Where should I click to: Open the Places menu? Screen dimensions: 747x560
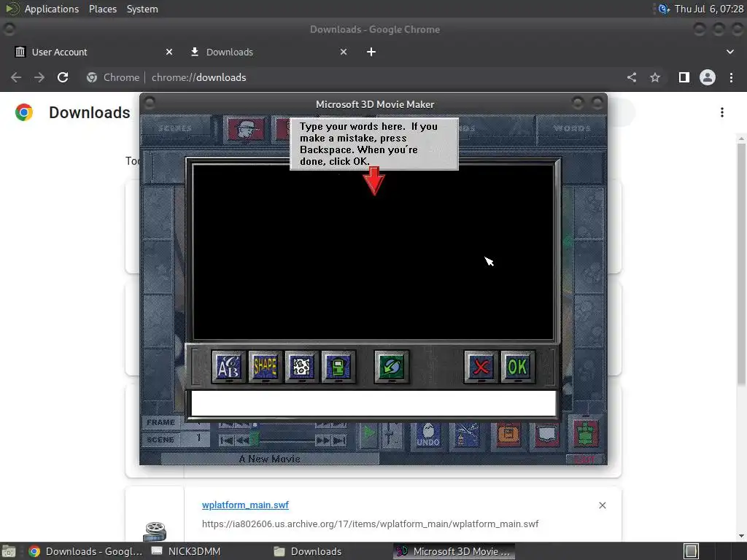coord(102,9)
